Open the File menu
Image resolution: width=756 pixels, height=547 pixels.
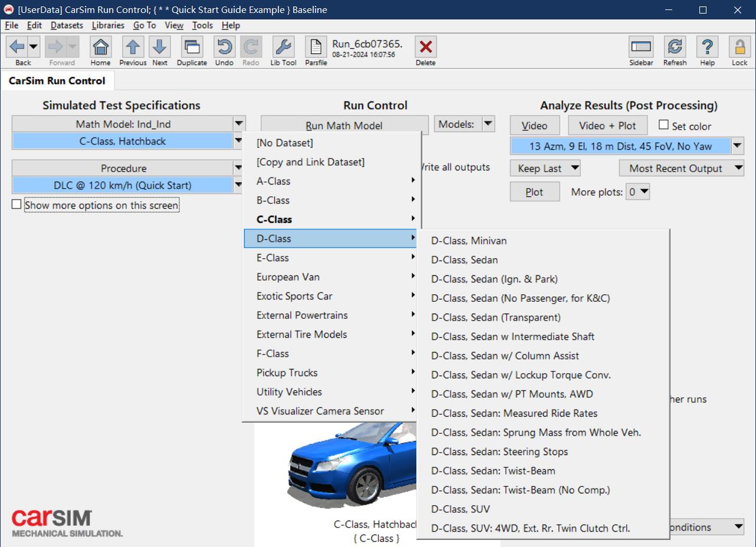click(12, 25)
